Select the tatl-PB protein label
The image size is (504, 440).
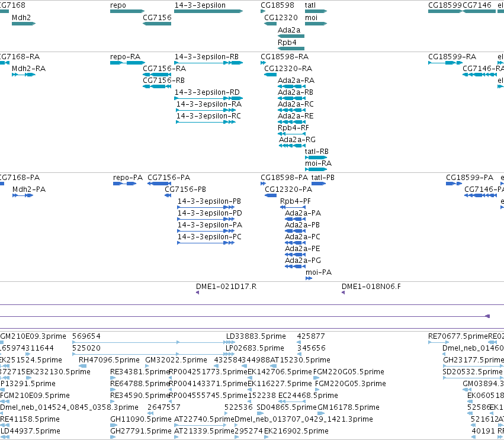pos(323,178)
